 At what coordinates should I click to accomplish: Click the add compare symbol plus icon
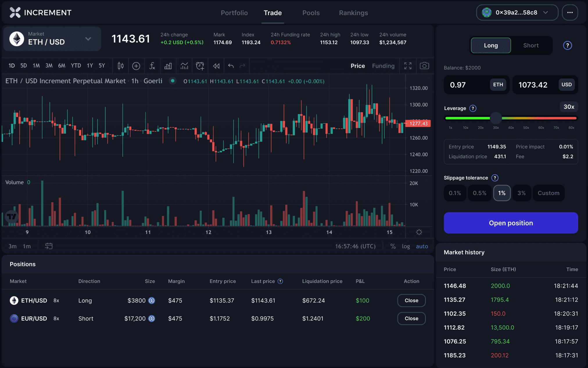coord(136,66)
